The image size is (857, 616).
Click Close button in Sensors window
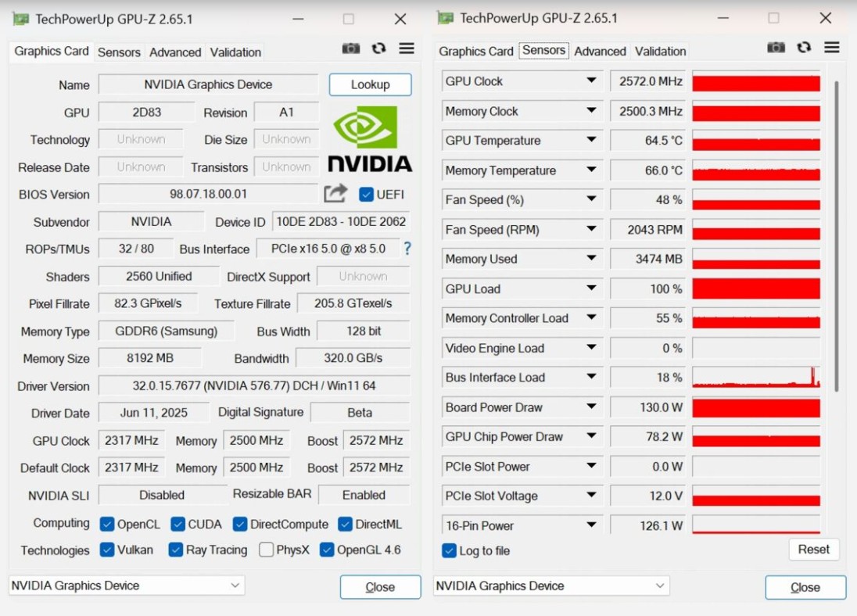[805, 587]
